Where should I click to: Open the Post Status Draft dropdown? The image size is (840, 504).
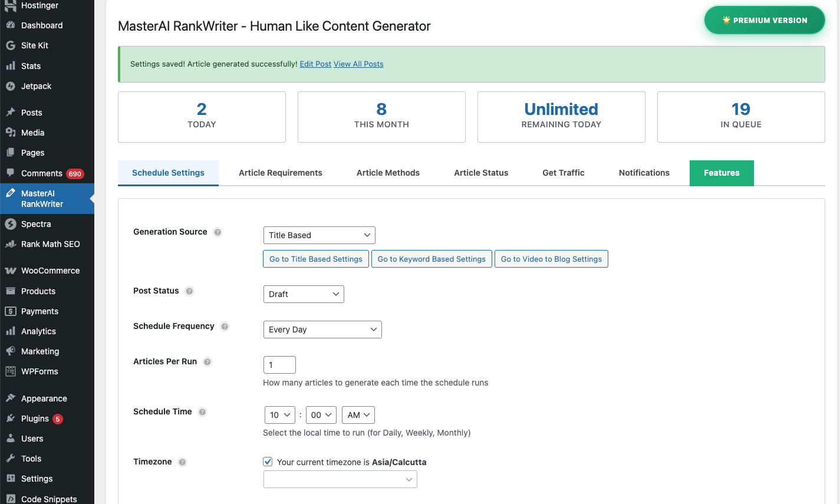pyautogui.click(x=304, y=294)
